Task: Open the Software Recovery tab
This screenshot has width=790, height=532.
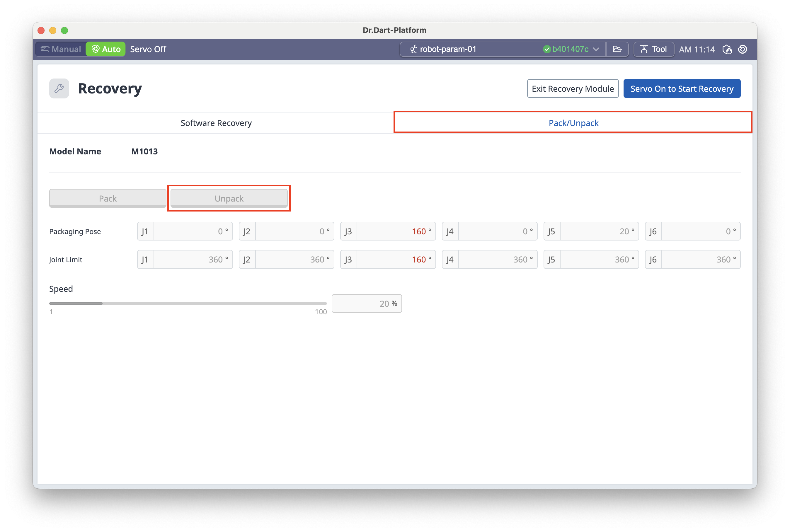Action: [216, 123]
